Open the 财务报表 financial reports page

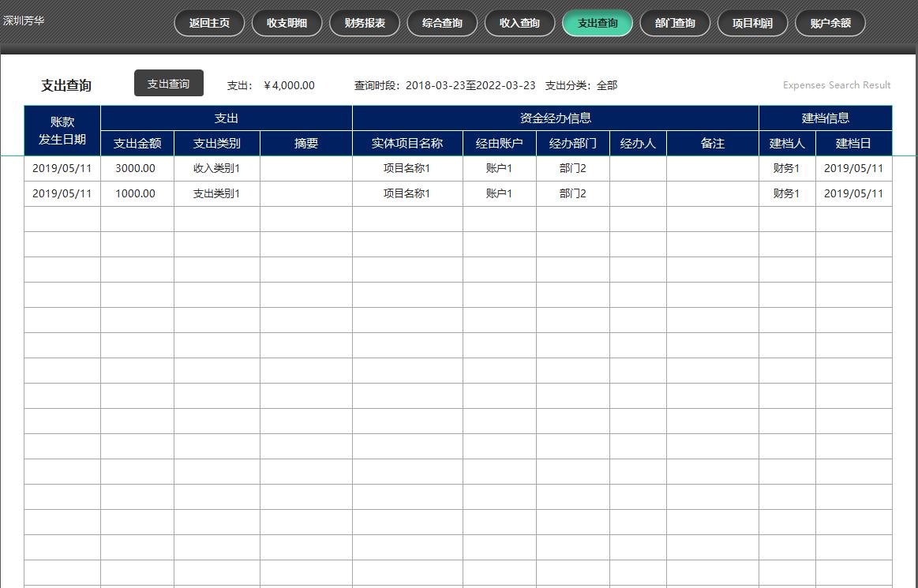point(364,23)
